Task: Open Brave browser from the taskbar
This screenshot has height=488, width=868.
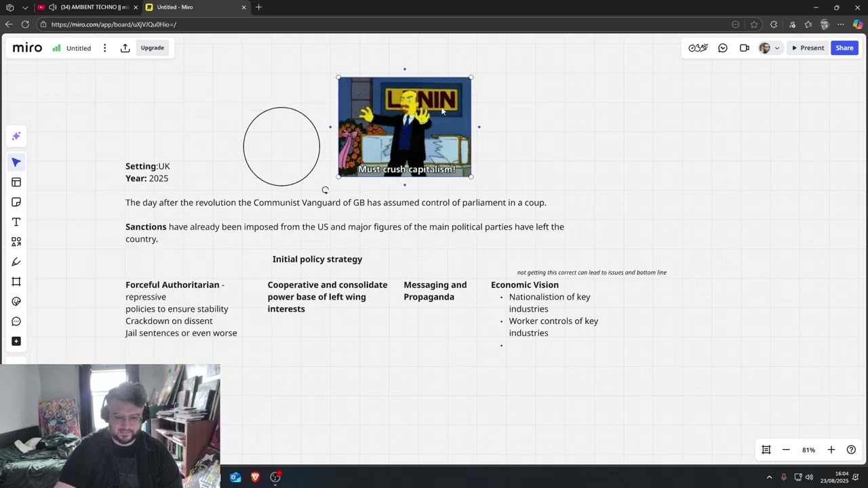Action: coord(255,477)
